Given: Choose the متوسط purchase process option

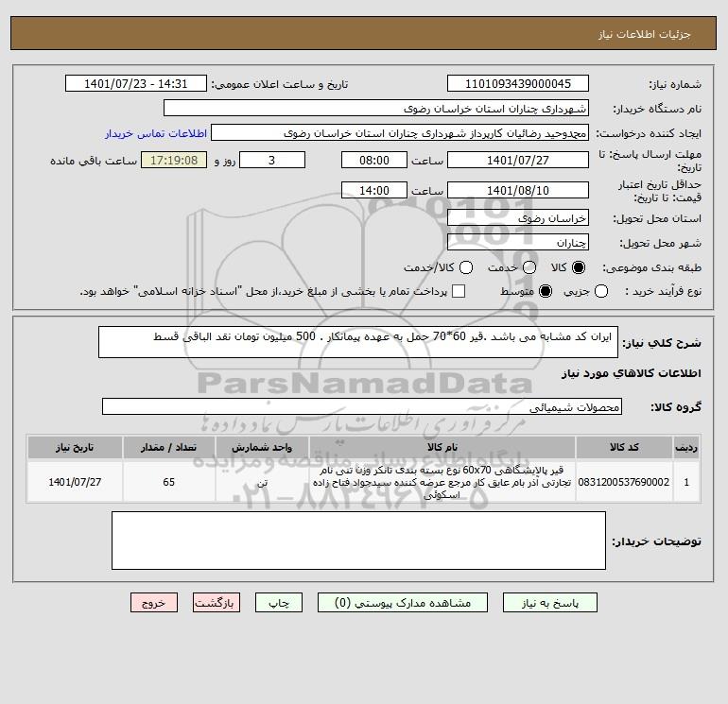Looking at the screenshot, I should [x=546, y=291].
